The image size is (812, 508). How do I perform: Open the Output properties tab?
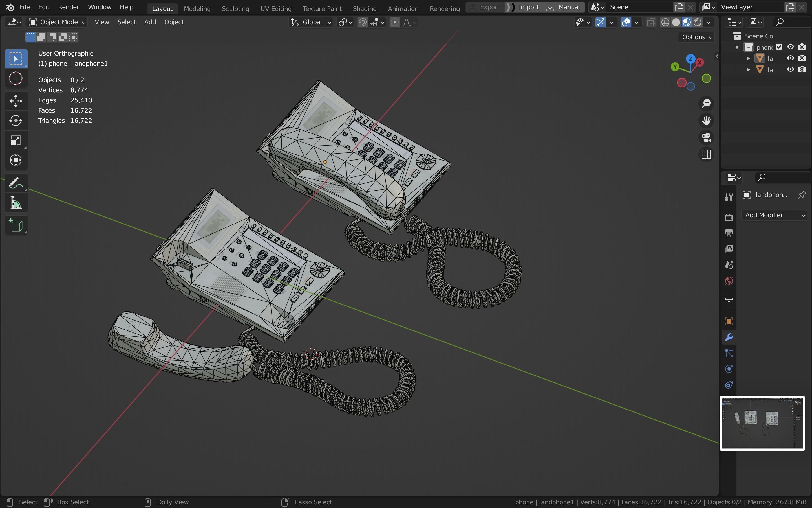(729, 233)
